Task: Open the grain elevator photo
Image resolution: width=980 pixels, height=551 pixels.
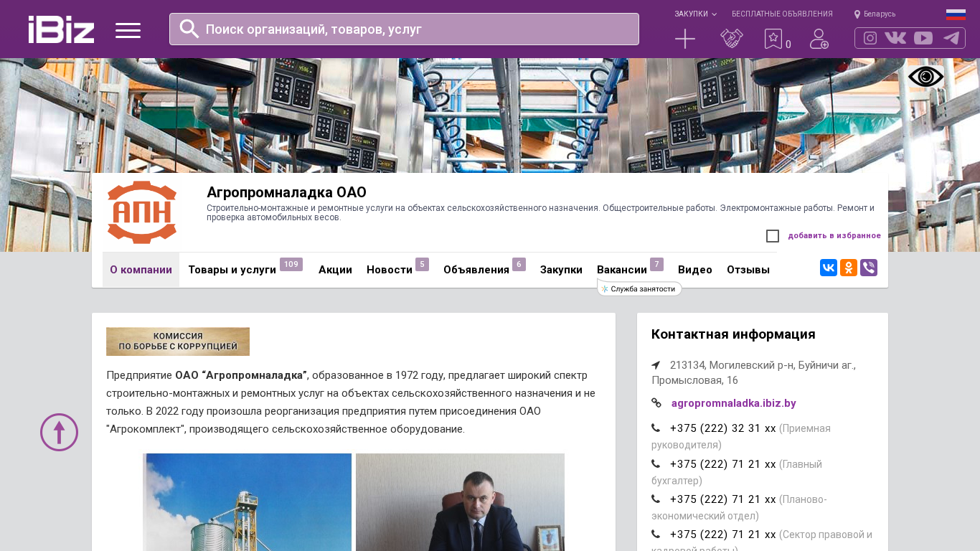Action: 247,502
